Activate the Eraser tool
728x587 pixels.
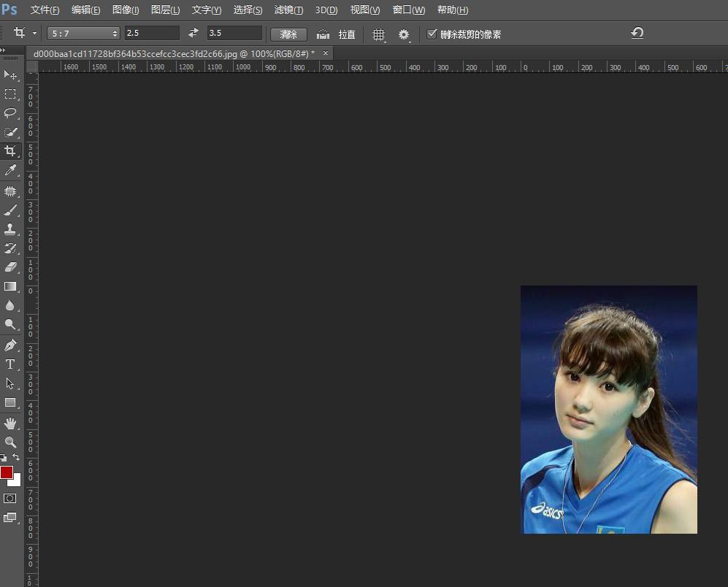10,267
